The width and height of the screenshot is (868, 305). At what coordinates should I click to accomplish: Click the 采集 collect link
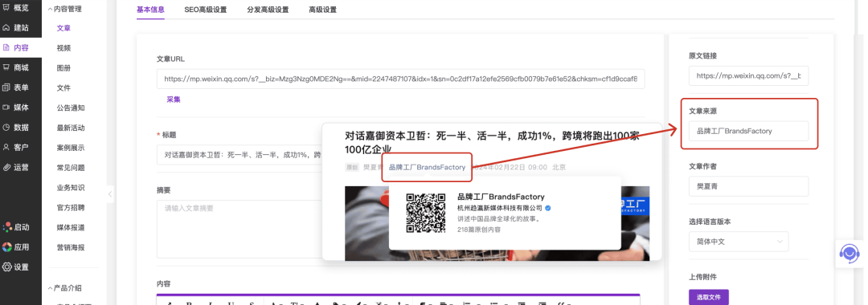coord(174,100)
